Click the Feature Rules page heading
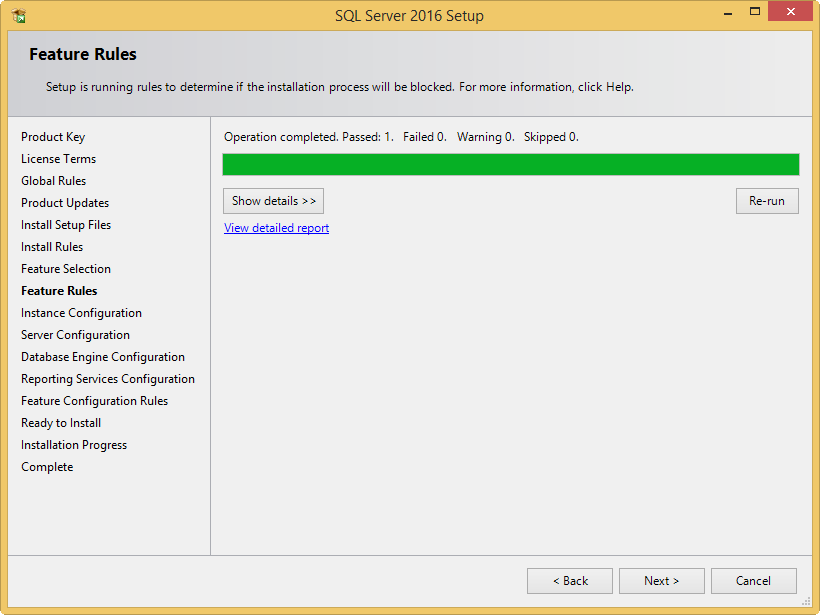This screenshot has height=615, width=820. click(x=83, y=54)
